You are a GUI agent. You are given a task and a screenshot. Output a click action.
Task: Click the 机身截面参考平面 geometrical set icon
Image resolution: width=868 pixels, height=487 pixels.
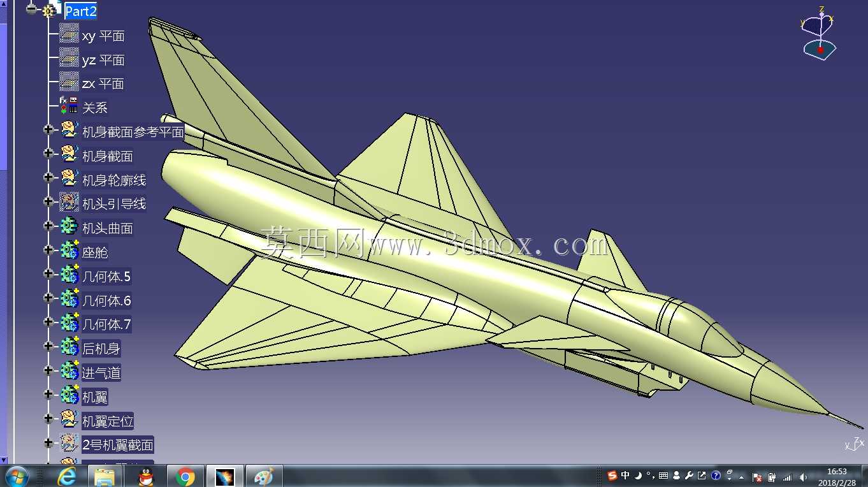click(69, 131)
